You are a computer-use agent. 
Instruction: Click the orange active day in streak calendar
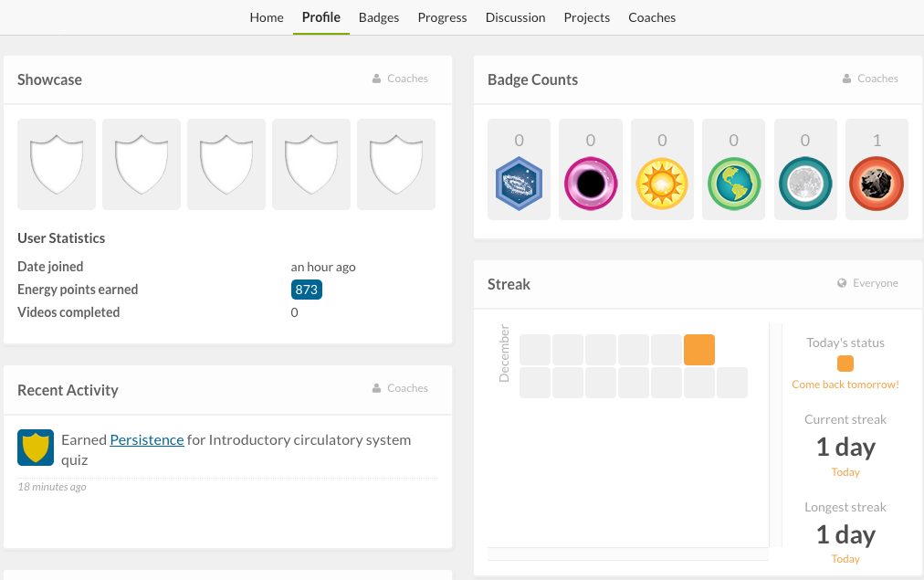click(699, 350)
